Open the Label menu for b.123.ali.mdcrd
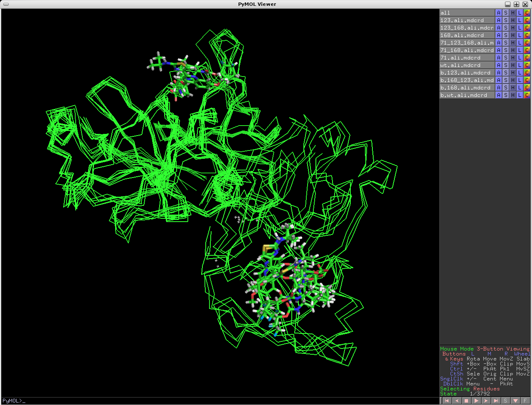Screen dimensions: 532x405 point(520,73)
